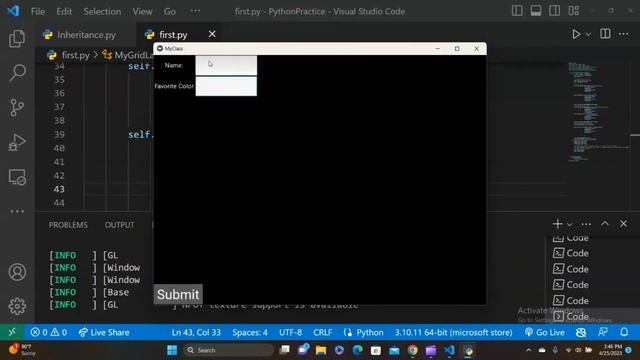Change encoding via UTF-8 item
The width and height of the screenshot is (640, 360).
click(x=290, y=332)
